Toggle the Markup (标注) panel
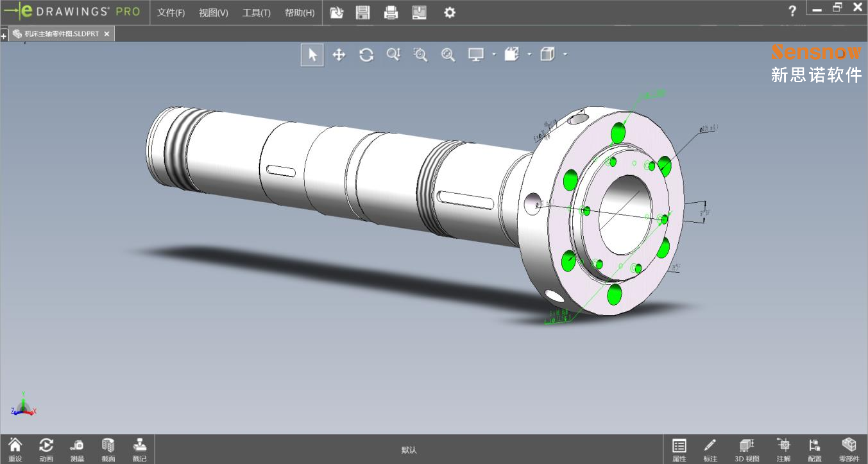Image resolution: width=868 pixels, height=464 pixels. (x=710, y=449)
